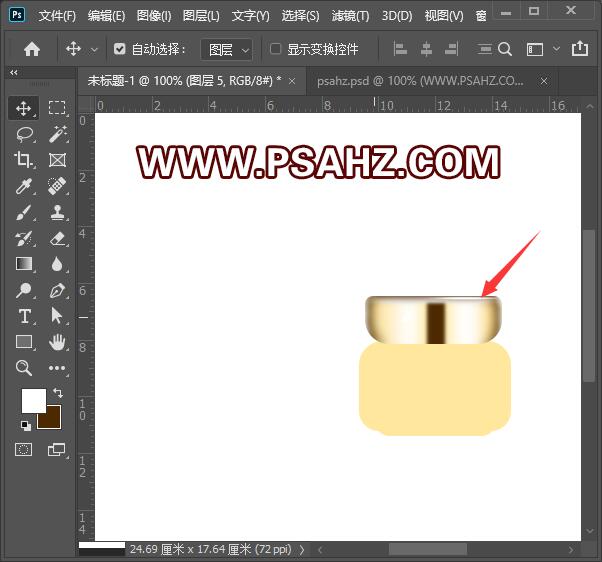
Task: Swap foreground and background colors
Action: (58, 393)
